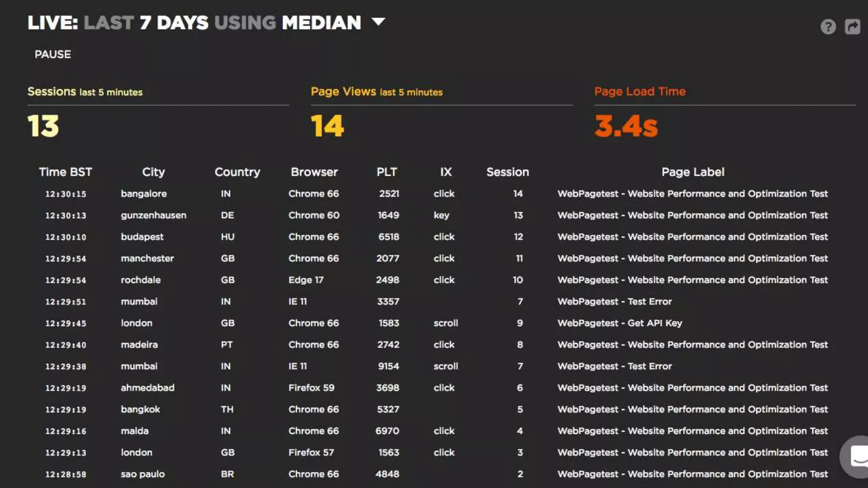This screenshot has height=488, width=868.
Task: Click the Page Label column header
Action: click(x=693, y=172)
